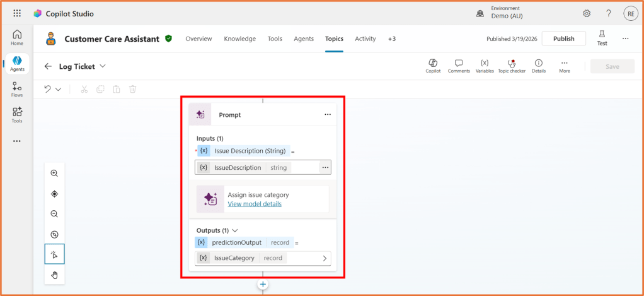Expand the Log Ticket topic name dropdown
644x296 pixels.
[x=102, y=66]
